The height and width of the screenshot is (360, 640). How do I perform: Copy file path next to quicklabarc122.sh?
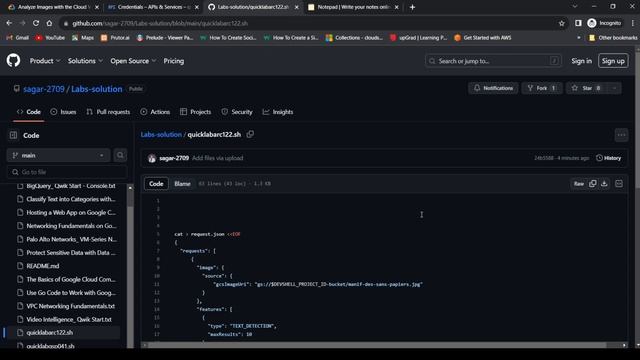point(250,134)
